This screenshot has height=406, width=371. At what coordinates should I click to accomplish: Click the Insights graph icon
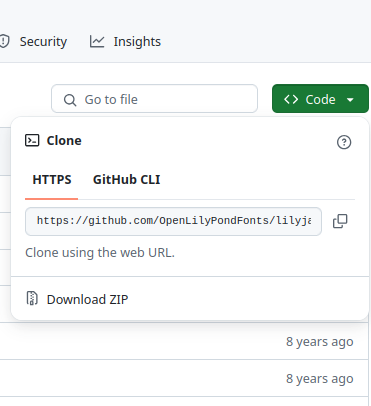[97, 42]
